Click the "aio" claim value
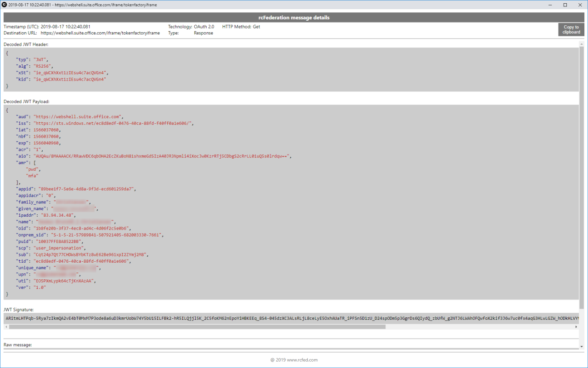588x368 pixels. [162, 156]
